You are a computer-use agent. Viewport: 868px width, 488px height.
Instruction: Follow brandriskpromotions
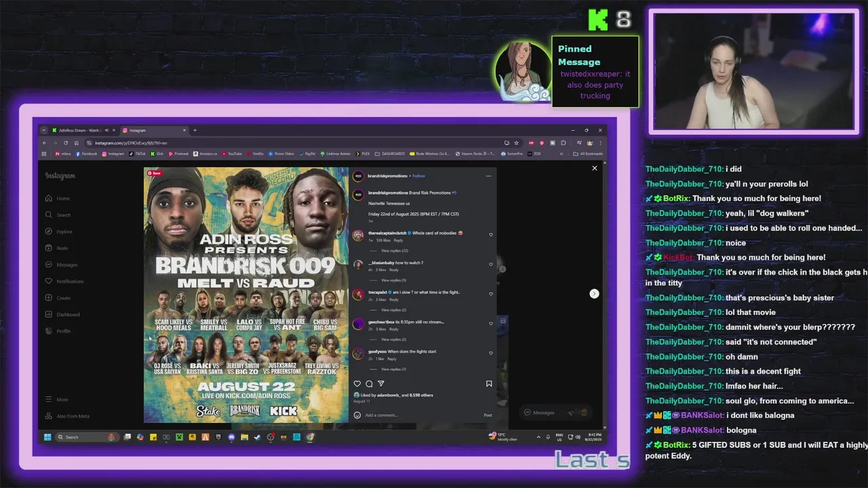pos(418,176)
